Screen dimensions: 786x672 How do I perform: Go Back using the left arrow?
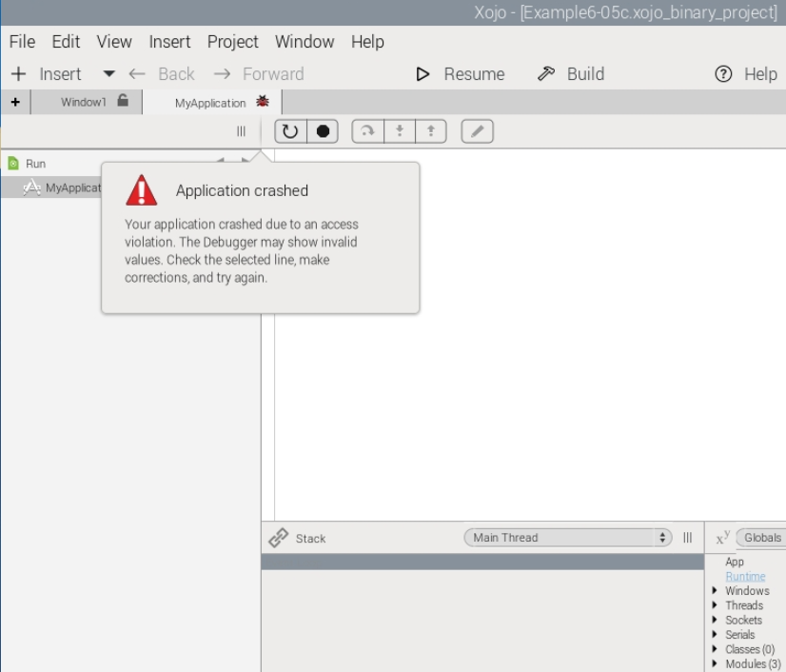click(x=137, y=74)
